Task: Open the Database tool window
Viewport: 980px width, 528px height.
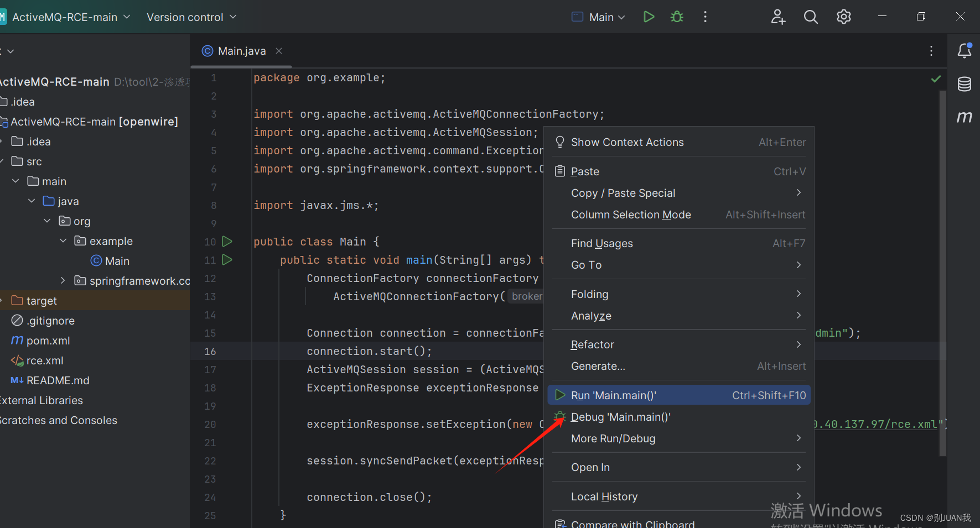Action: tap(965, 84)
